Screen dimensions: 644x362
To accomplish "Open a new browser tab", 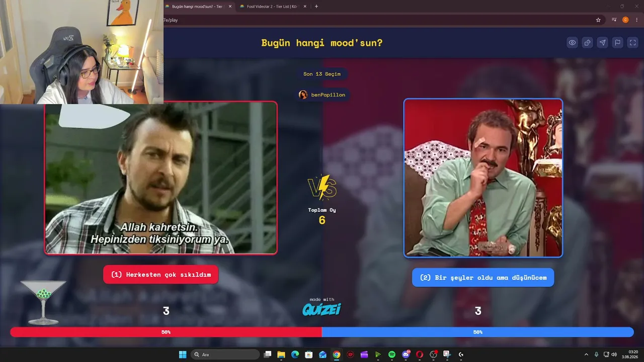I will pyautogui.click(x=316, y=7).
